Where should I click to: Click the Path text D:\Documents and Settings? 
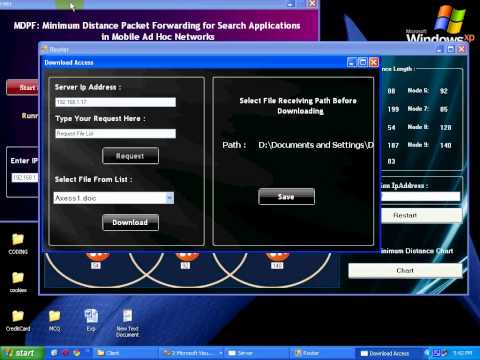pyautogui.click(x=316, y=145)
